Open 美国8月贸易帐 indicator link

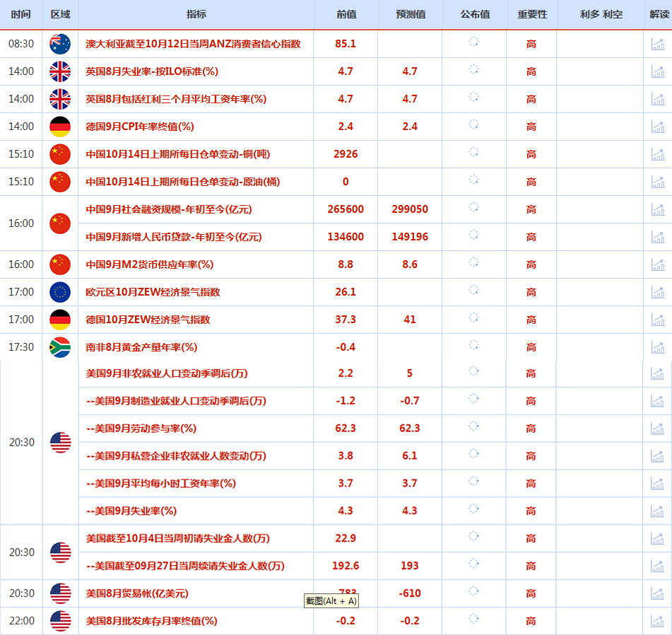137,593
